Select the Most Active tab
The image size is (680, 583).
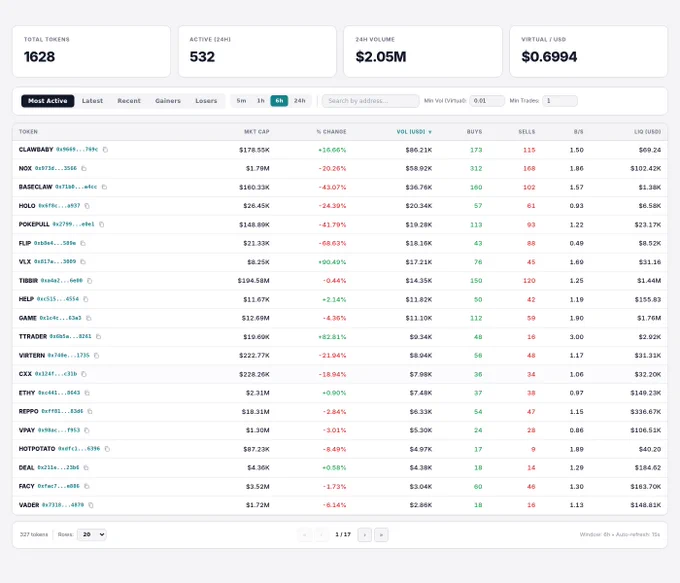point(48,101)
